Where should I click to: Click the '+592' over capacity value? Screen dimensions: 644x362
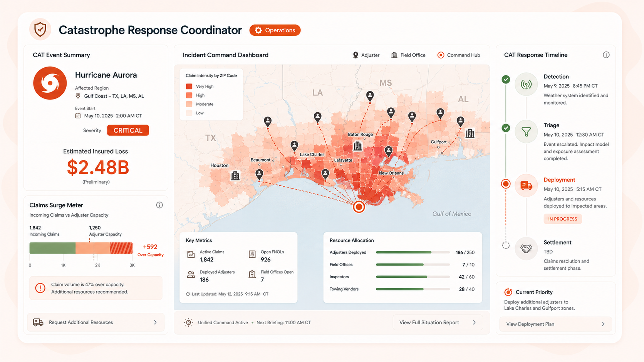[150, 247]
